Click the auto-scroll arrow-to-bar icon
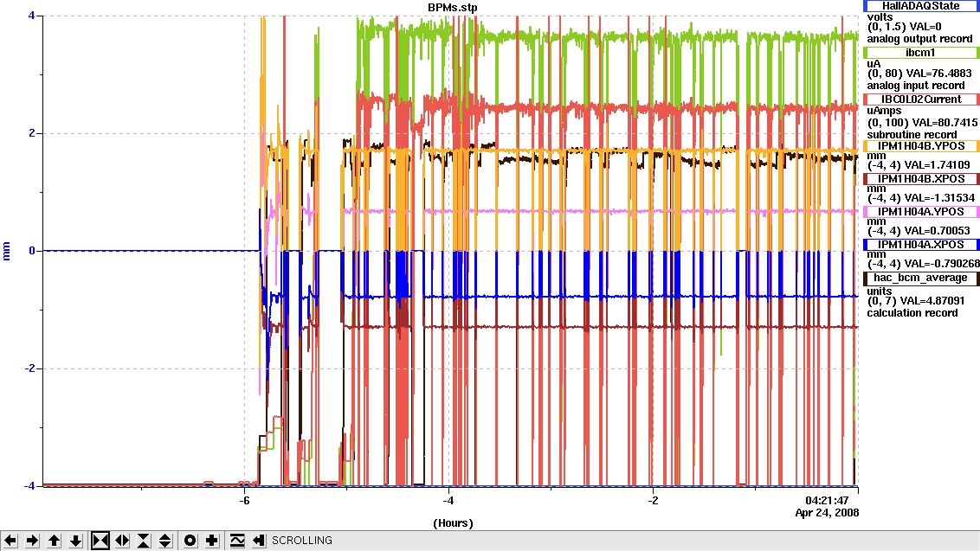This screenshot has height=551, width=980. point(259,541)
